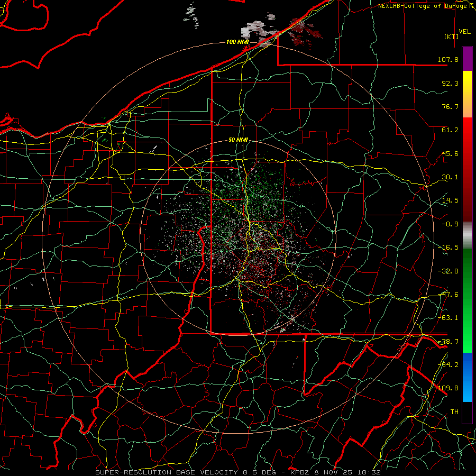Click the -109.8 scale value

pos(446,388)
